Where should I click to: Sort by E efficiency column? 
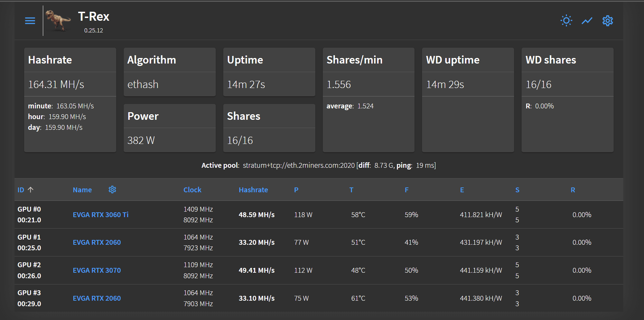[462, 190]
